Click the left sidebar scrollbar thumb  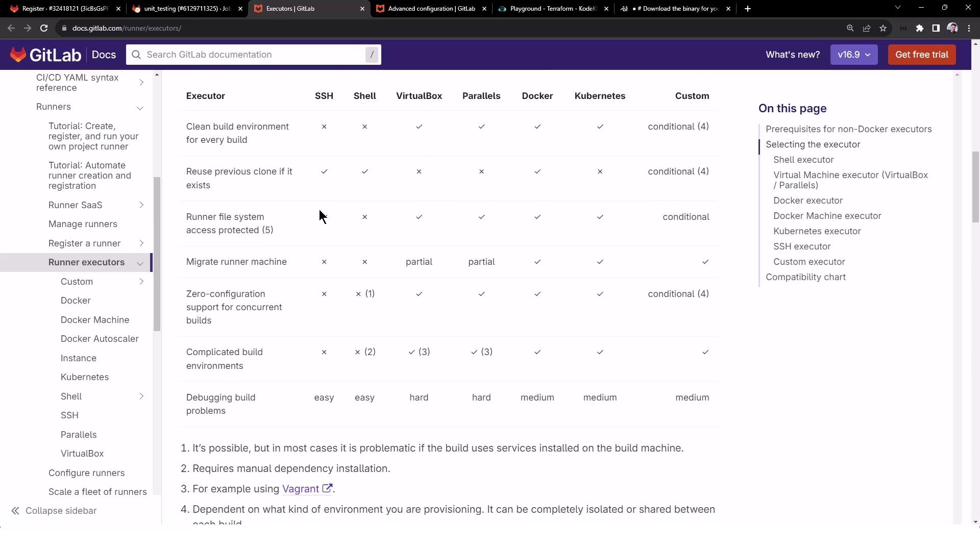157,254
